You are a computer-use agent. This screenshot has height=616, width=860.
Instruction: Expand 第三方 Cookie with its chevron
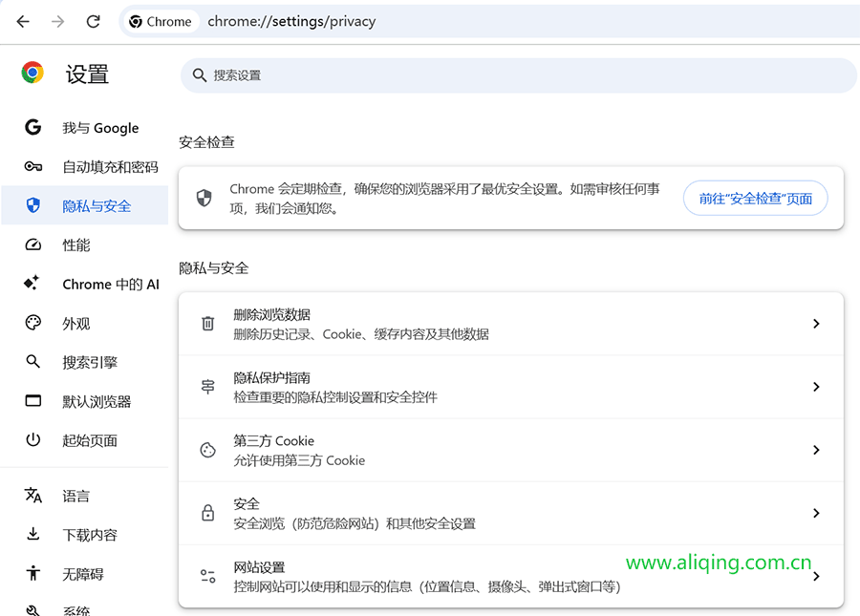pos(816,450)
